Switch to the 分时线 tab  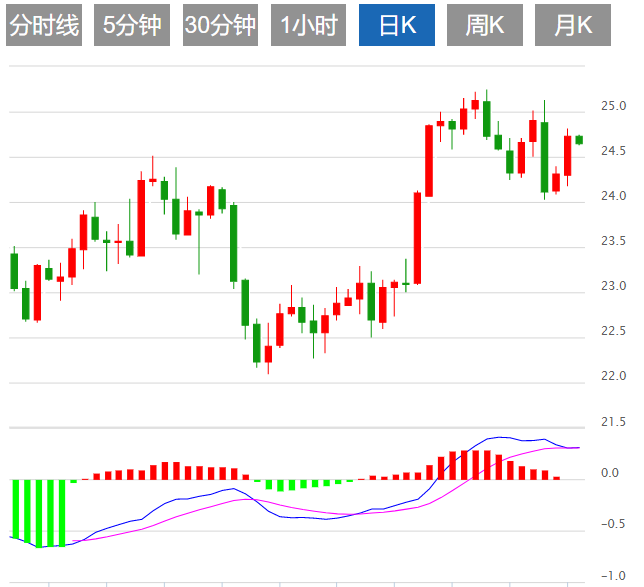click(43, 26)
